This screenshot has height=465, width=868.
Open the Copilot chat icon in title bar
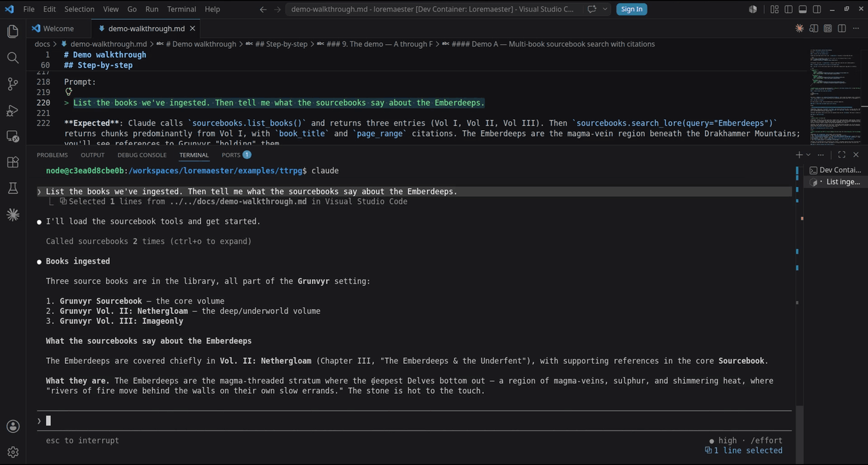point(591,9)
